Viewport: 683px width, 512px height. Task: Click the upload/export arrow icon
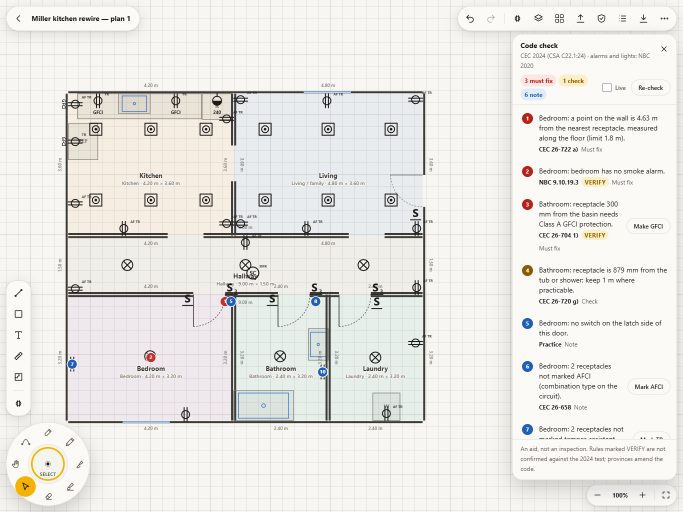coord(580,18)
